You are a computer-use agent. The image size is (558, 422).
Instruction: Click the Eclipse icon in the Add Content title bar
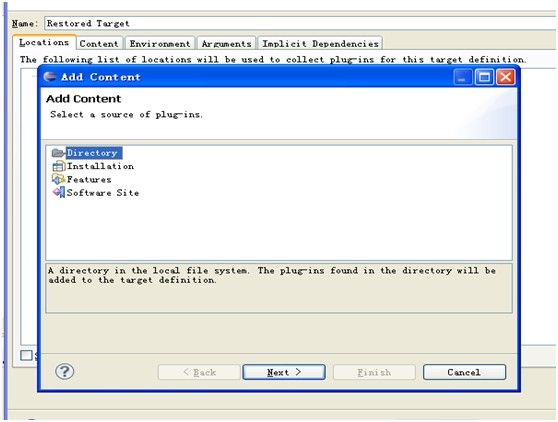[50, 77]
